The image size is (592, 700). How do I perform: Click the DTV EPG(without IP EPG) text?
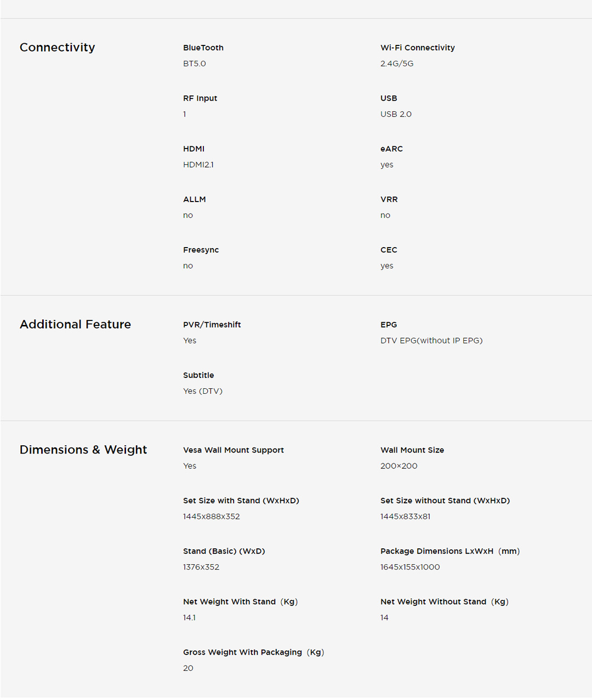[x=431, y=341]
